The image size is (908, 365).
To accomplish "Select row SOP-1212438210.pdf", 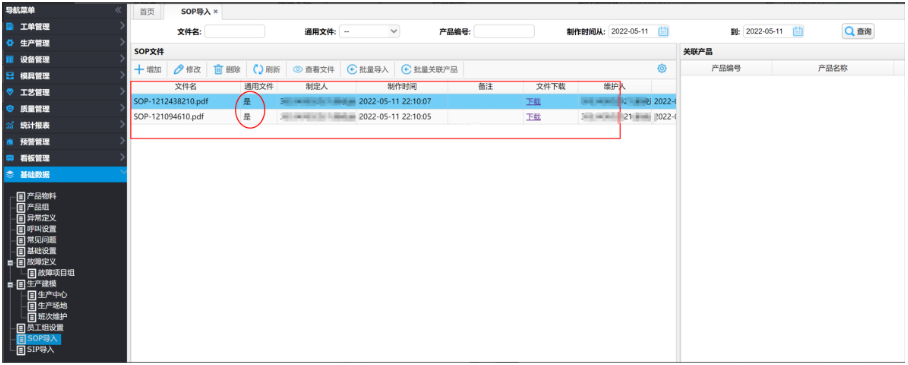I will [403, 101].
